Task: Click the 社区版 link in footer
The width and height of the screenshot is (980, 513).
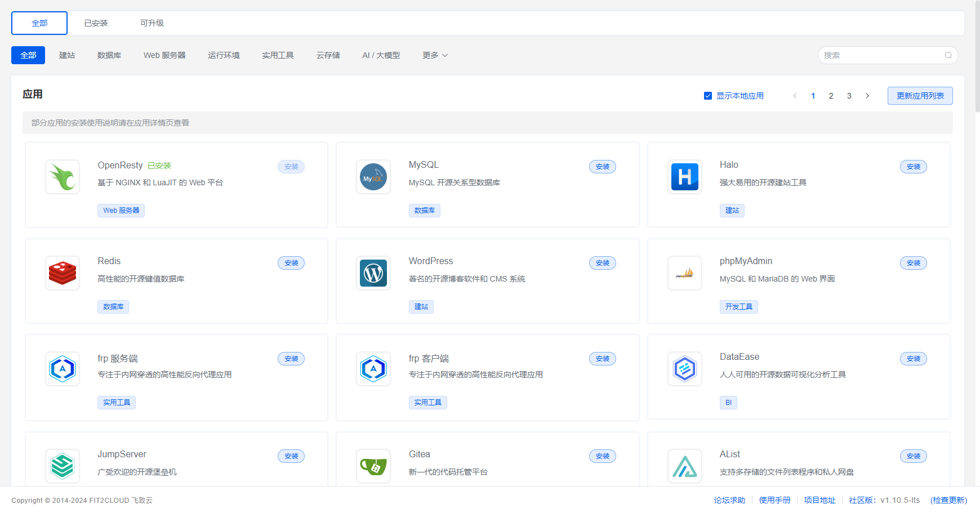Action: tap(862, 500)
